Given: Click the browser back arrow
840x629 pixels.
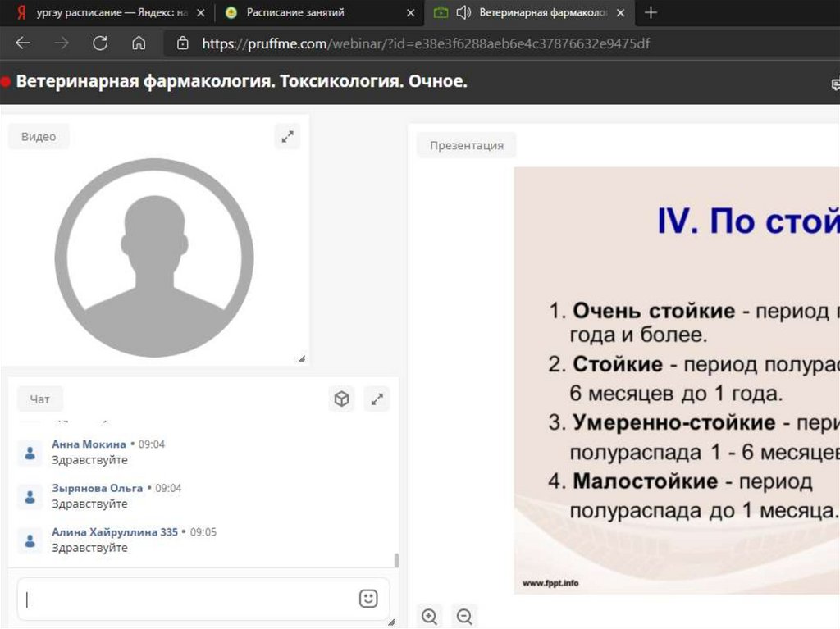Looking at the screenshot, I should pyautogui.click(x=23, y=43).
